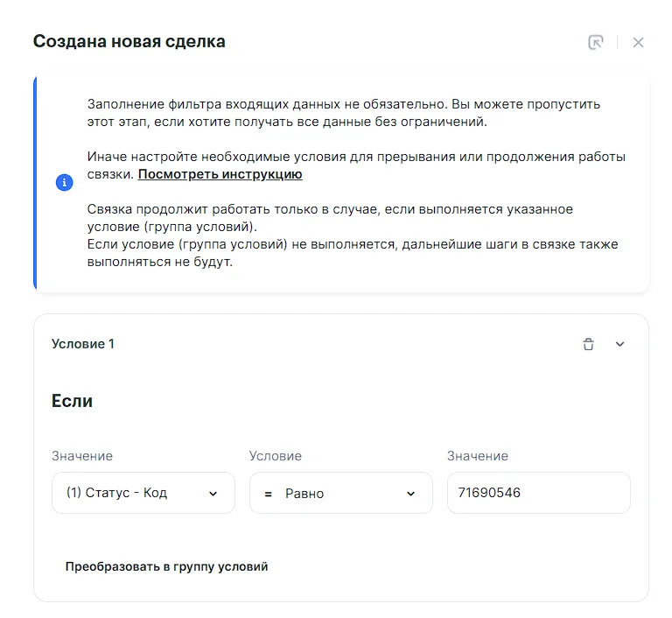Click "Значение" label above the number field
The width and height of the screenshot is (672, 618).
[x=478, y=456]
